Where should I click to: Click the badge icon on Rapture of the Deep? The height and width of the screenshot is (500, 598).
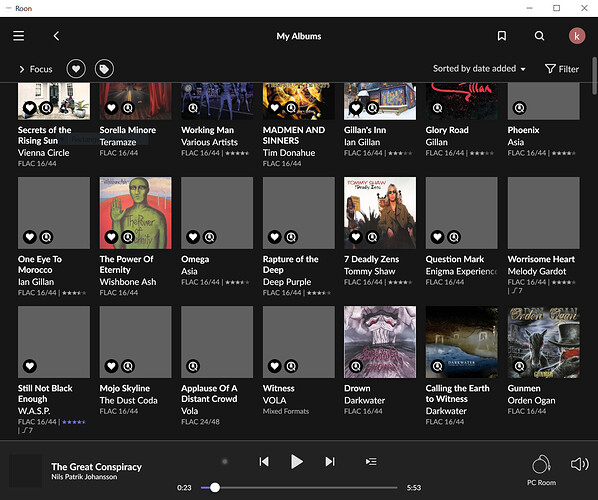[291, 237]
